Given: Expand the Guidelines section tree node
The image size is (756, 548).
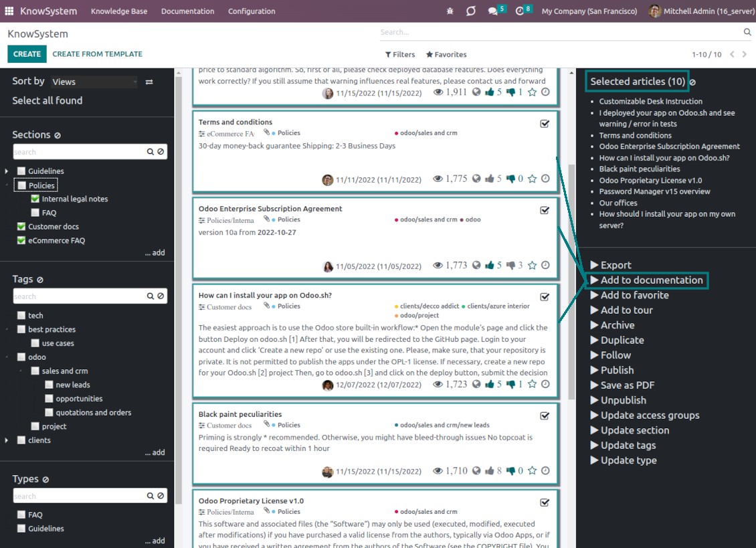Looking at the screenshot, I should click(x=7, y=171).
